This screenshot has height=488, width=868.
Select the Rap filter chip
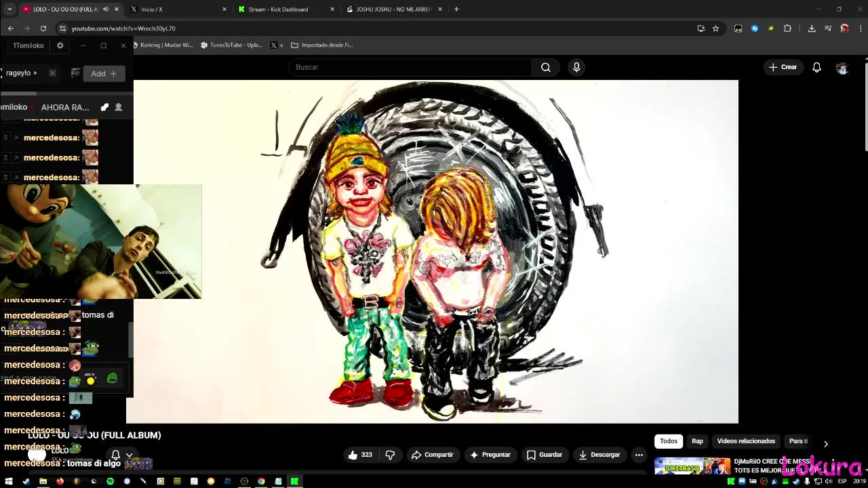tap(697, 441)
